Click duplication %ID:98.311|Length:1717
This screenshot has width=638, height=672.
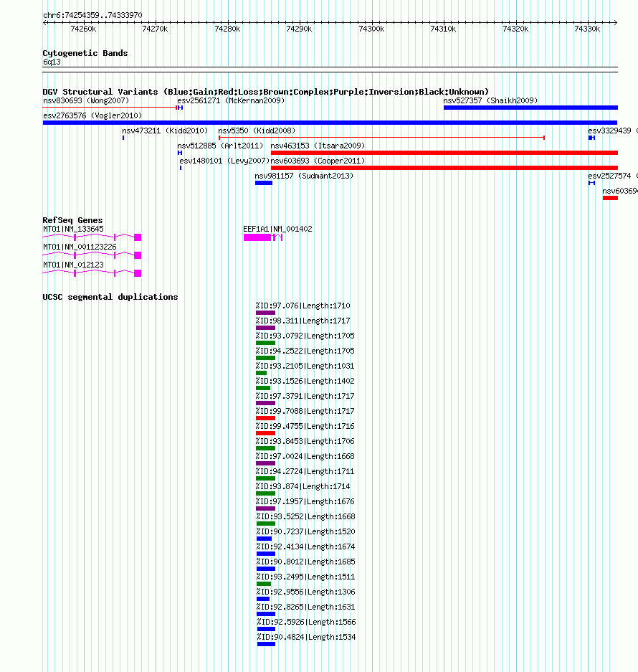point(303,321)
